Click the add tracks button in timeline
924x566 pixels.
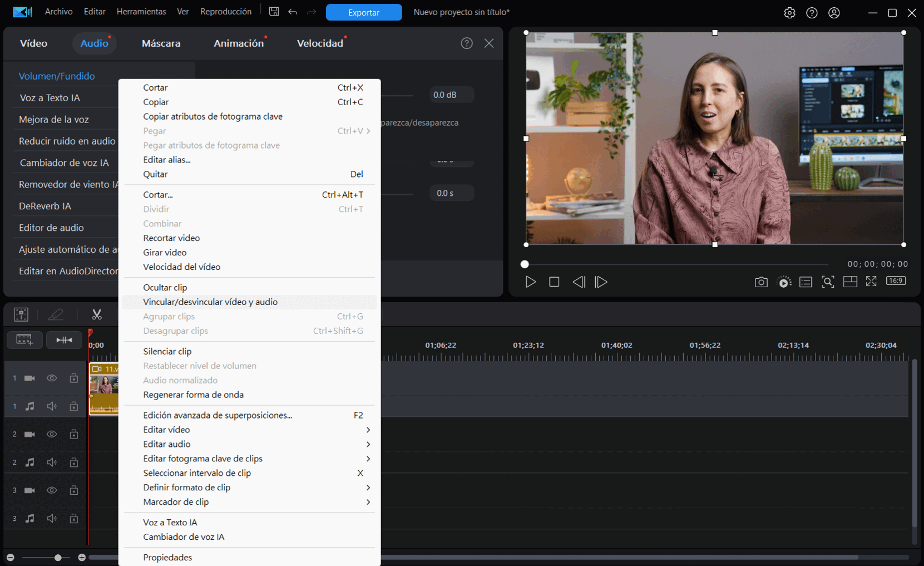tap(24, 339)
